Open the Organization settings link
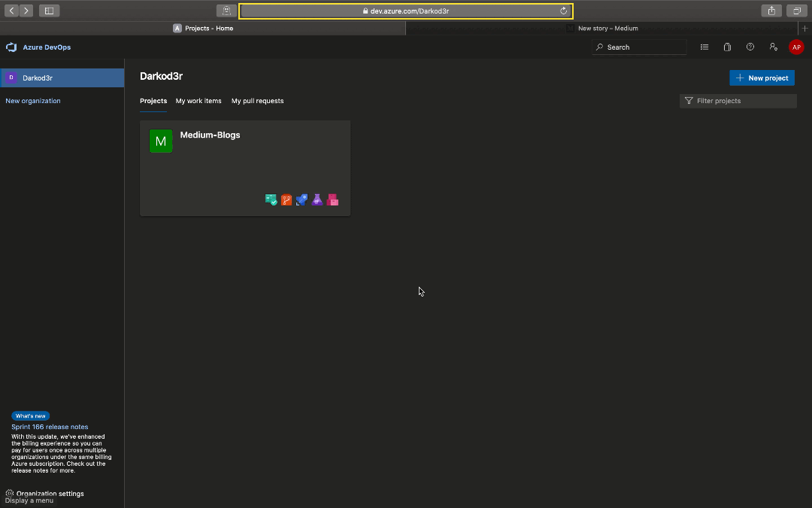The image size is (812, 508). coord(50,494)
